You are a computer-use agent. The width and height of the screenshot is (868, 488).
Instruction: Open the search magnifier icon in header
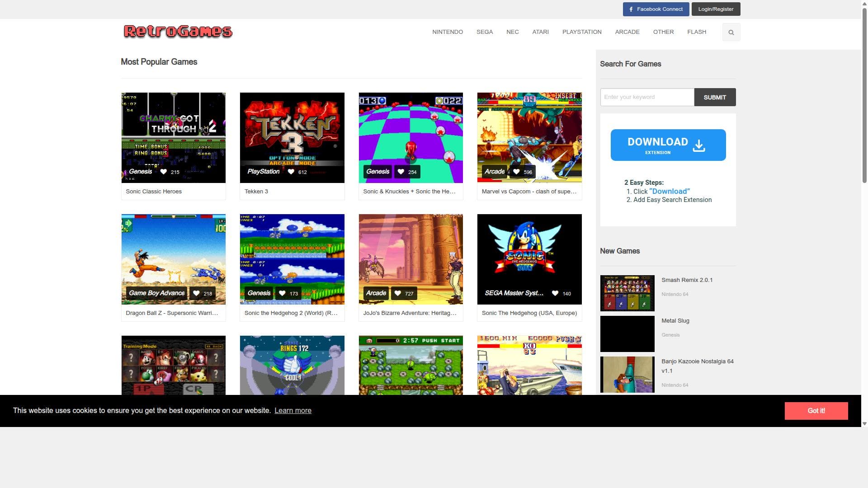coord(731,32)
